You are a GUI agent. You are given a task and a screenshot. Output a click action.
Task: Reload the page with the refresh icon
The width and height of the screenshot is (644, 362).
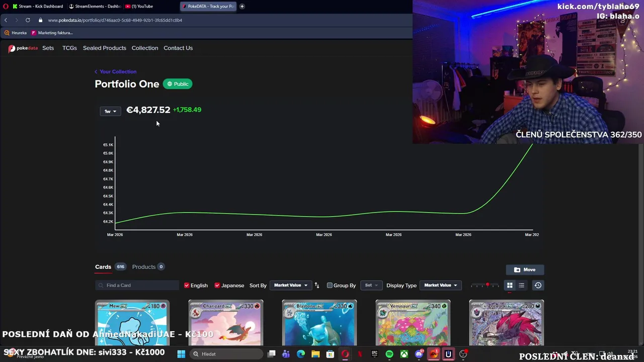click(28, 20)
